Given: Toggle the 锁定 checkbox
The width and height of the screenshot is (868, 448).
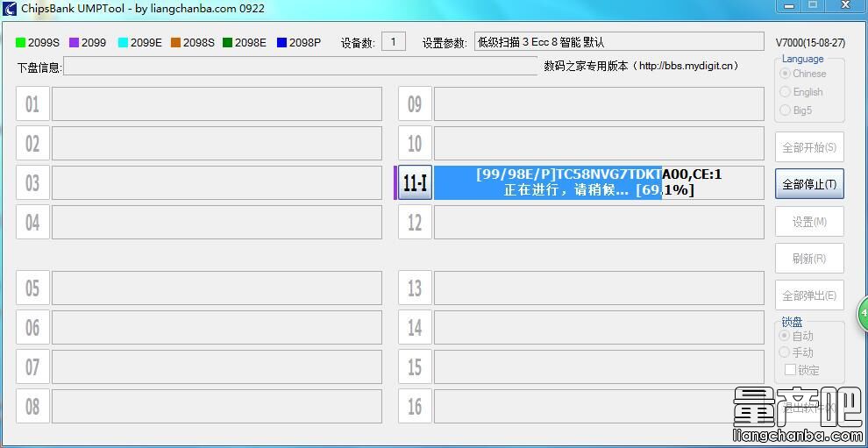Looking at the screenshot, I should tap(790, 369).
